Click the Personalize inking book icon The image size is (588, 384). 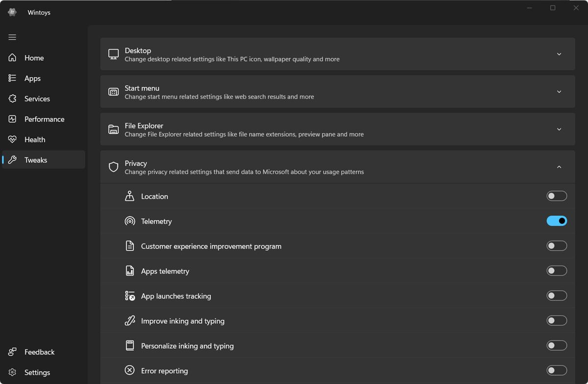pos(129,346)
